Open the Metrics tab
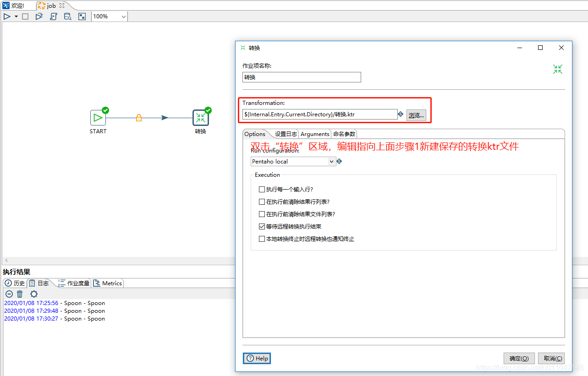The height and width of the screenshot is (376, 588). pos(108,283)
